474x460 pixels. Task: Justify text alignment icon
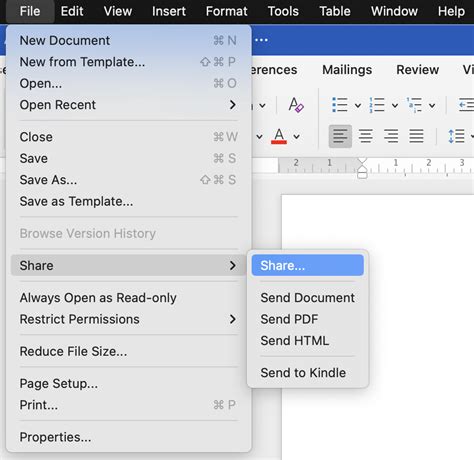[x=416, y=136]
